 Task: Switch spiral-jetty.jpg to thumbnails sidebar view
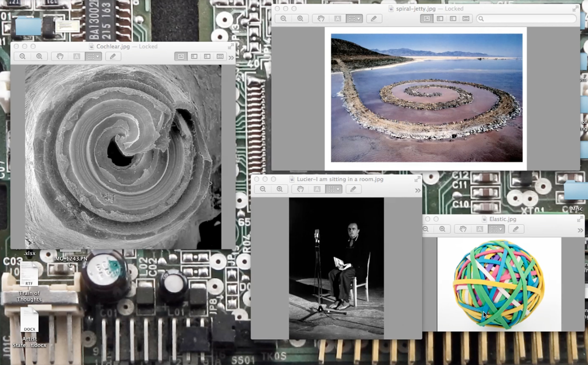point(440,19)
